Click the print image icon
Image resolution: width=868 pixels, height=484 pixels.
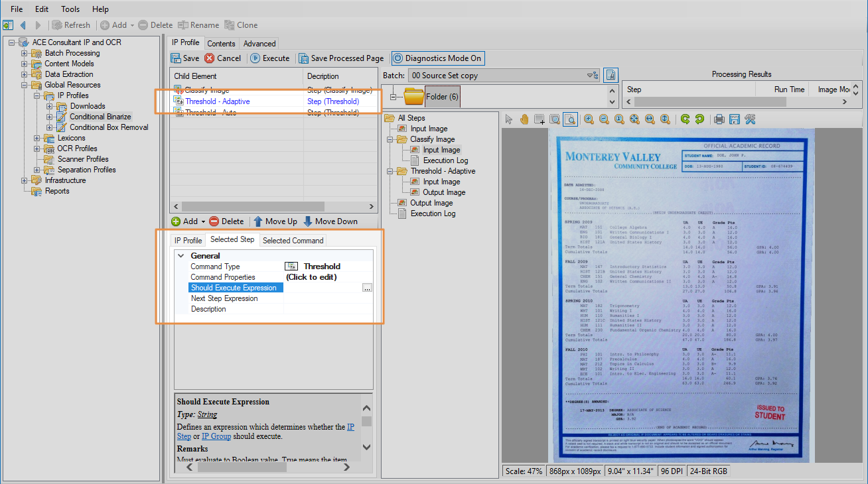[x=719, y=119]
